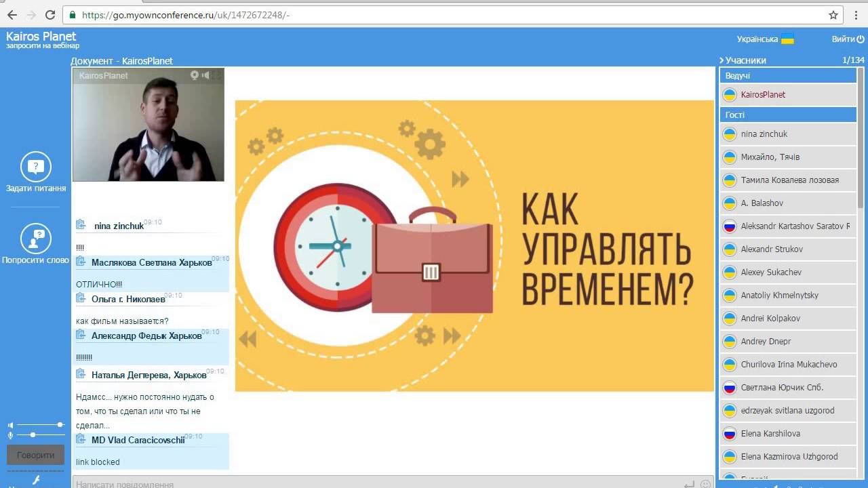Select host KairosPlanet in participants list
This screenshot has height=488, width=868.
pyautogui.click(x=788, y=95)
